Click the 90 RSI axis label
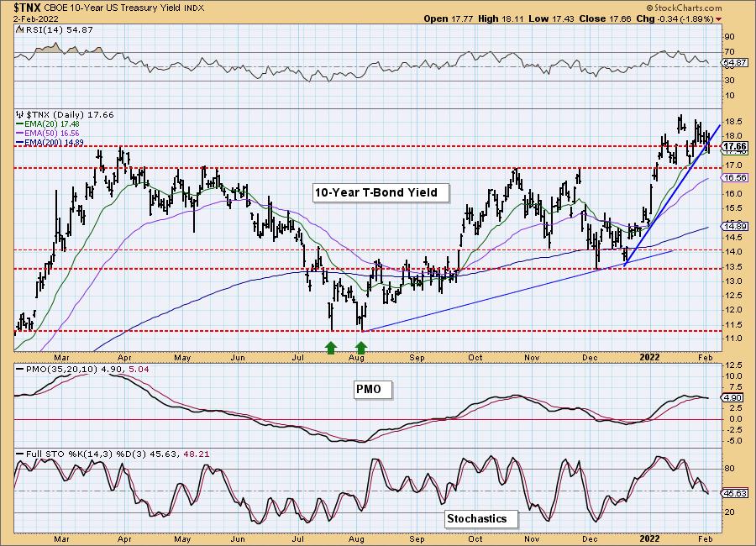756x546 pixels. (729, 37)
